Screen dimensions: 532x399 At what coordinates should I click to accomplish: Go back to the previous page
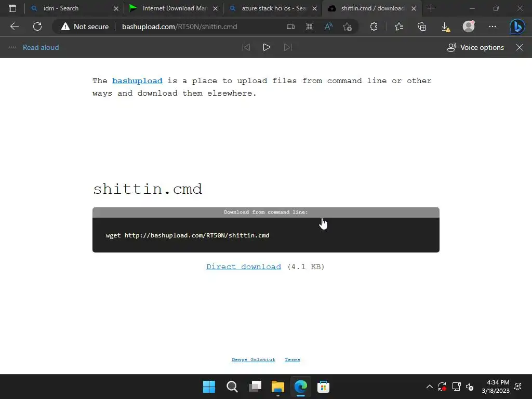(x=14, y=26)
